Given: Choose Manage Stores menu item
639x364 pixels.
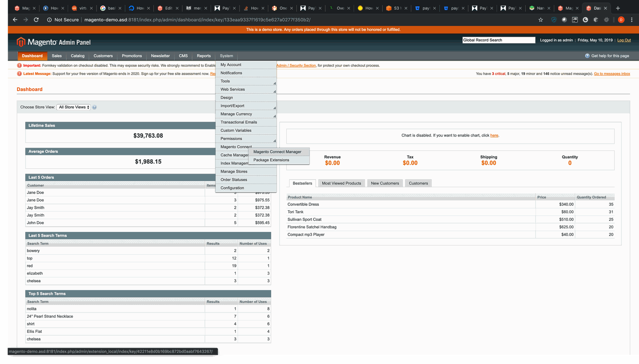Looking at the screenshot, I should pos(246,172).
